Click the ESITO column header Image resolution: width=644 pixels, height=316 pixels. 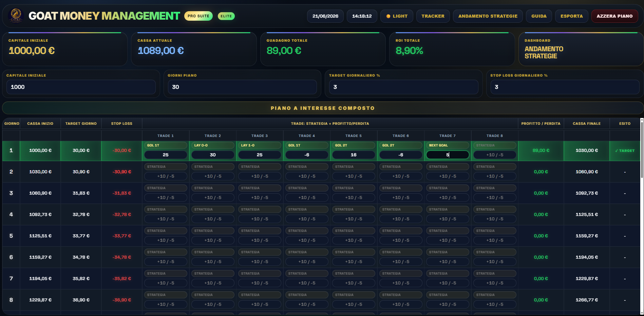625,123
